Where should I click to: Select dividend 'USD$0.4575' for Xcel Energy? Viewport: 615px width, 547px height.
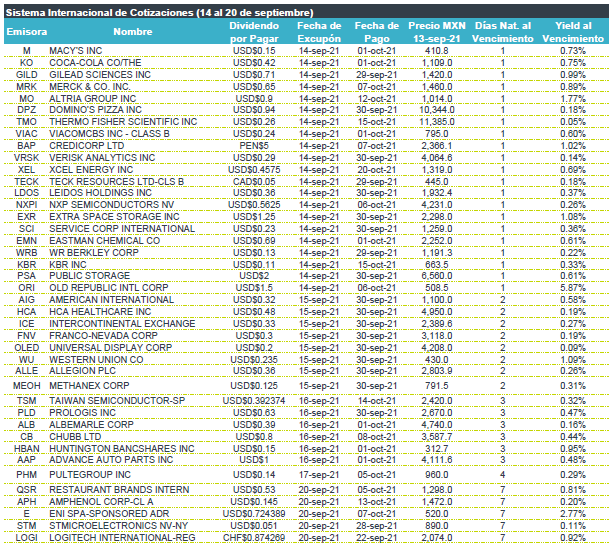click(x=254, y=170)
